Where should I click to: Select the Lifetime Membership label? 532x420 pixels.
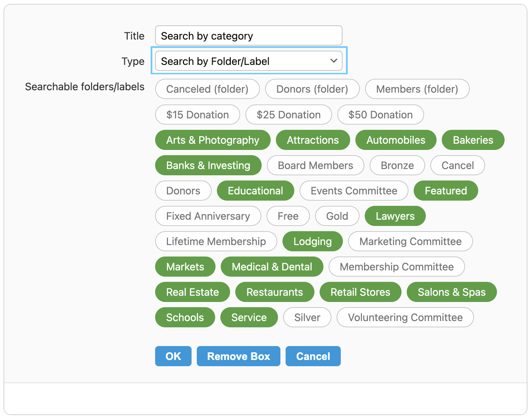[216, 241]
